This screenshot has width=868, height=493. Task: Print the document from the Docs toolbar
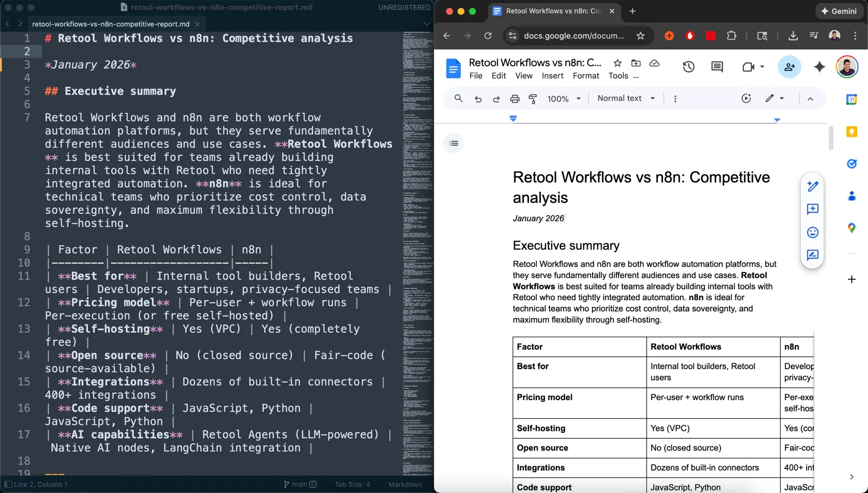point(514,98)
